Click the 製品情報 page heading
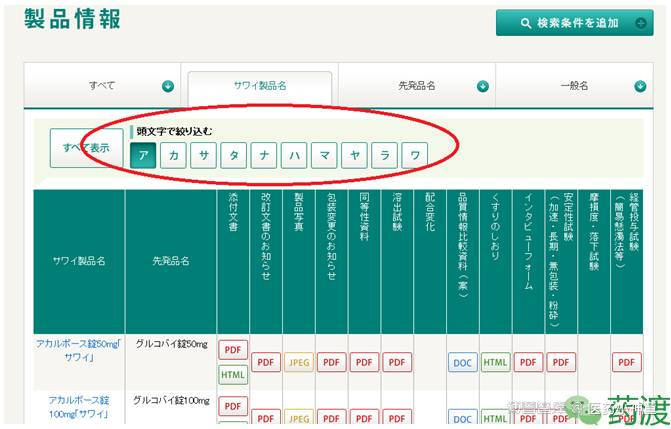Screen dimensions: 671x429 click(x=72, y=19)
